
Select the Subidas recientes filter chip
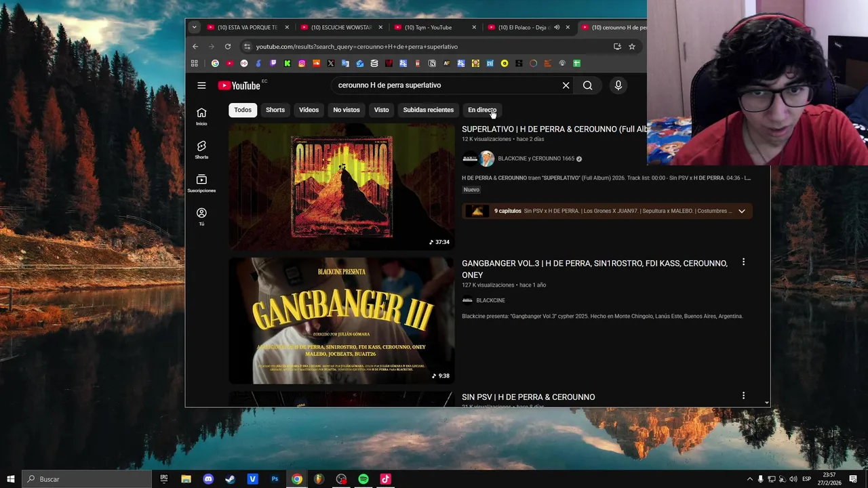coord(428,110)
